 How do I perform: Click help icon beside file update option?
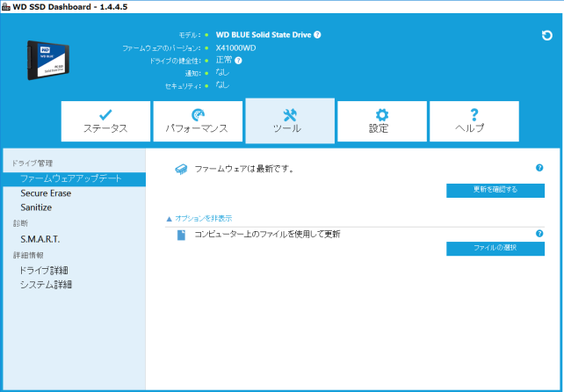(x=539, y=234)
